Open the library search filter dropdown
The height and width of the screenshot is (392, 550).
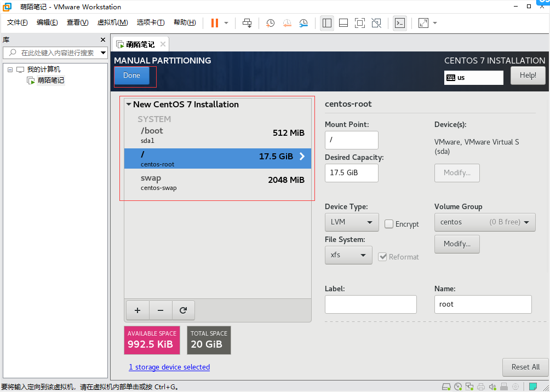[x=103, y=53]
